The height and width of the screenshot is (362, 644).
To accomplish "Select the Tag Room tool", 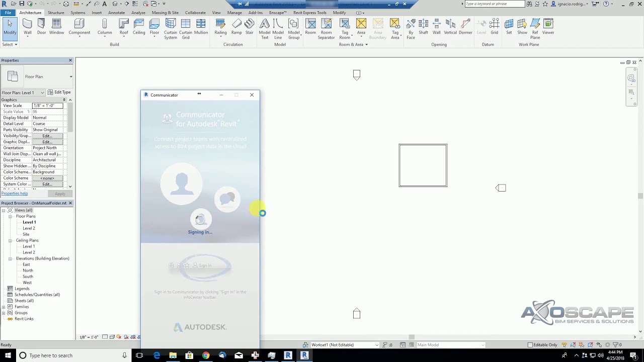I will (345, 29).
